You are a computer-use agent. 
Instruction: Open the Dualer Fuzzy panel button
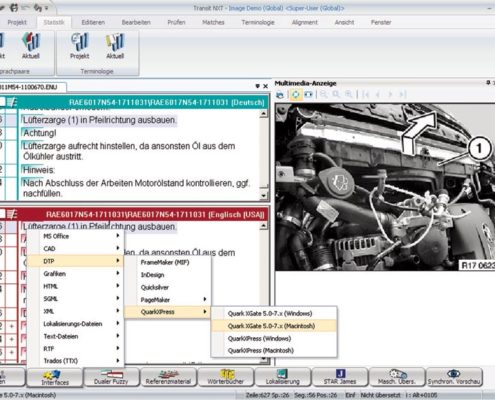click(x=111, y=377)
